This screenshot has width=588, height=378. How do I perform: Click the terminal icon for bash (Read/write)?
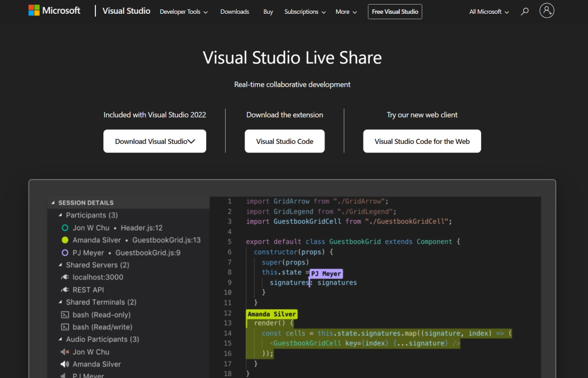(x=65, y=327)
